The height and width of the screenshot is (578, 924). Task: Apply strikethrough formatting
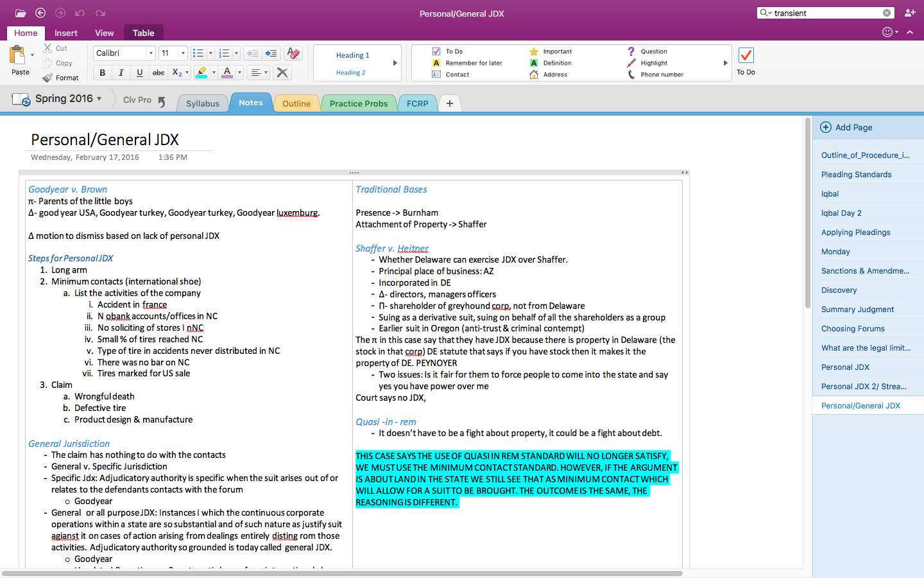click(x=158, y=73)
